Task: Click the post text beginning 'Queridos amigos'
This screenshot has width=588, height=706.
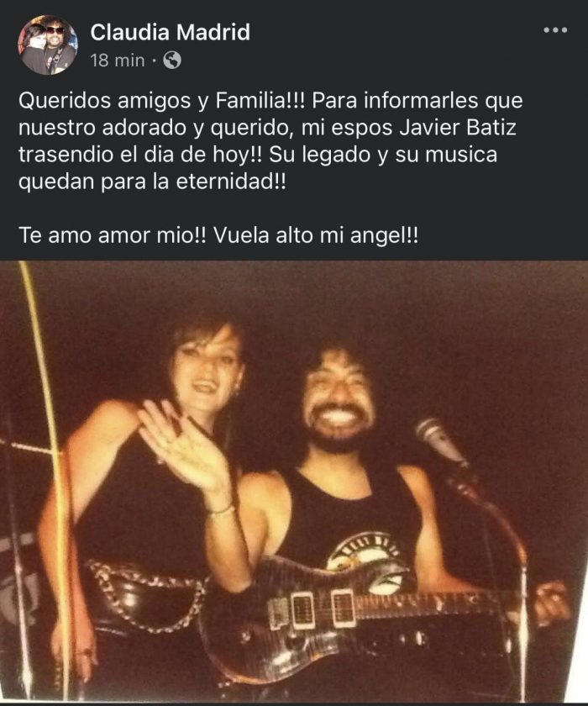Action: [x=270, y=141]
